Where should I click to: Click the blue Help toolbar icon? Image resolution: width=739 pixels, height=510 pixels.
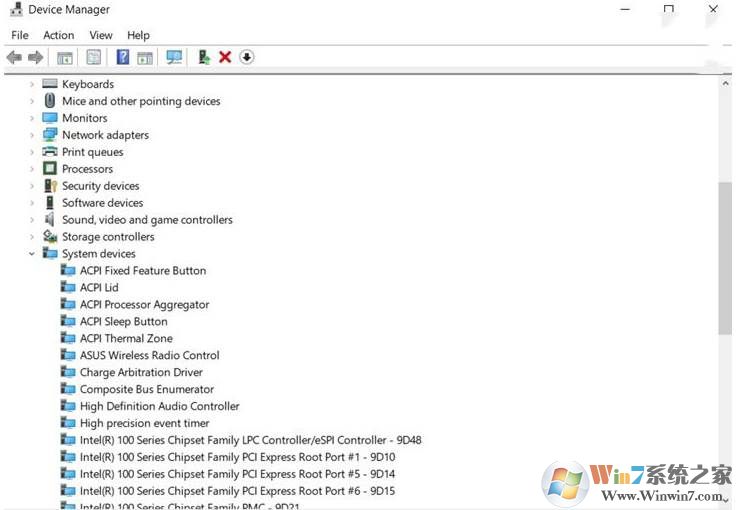(x=123, y=58)
